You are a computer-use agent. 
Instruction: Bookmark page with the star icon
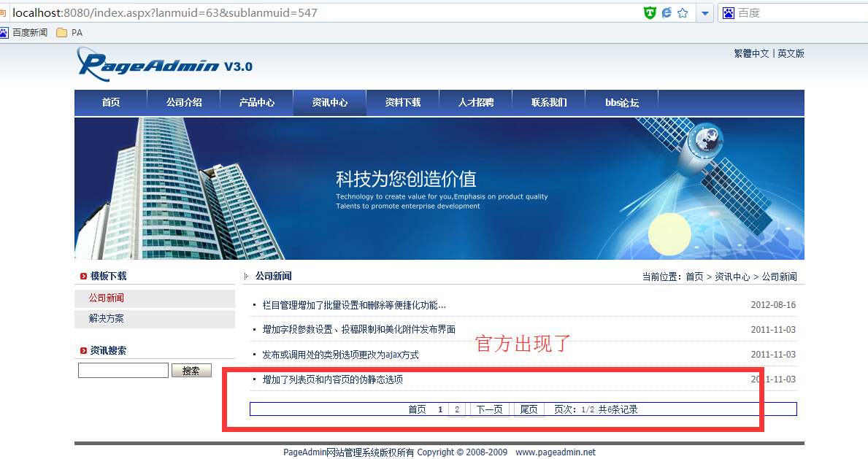[x=683, y=12]
